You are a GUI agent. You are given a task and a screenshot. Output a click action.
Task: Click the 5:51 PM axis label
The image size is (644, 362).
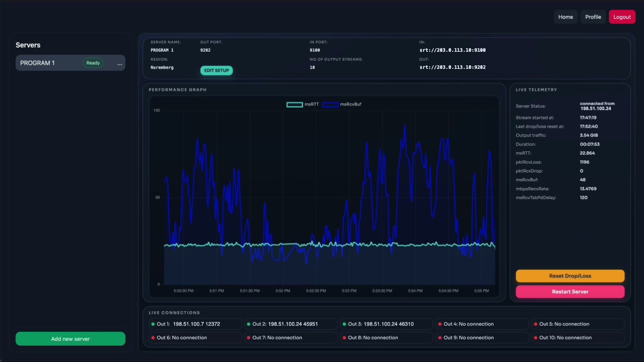[216, 291]
